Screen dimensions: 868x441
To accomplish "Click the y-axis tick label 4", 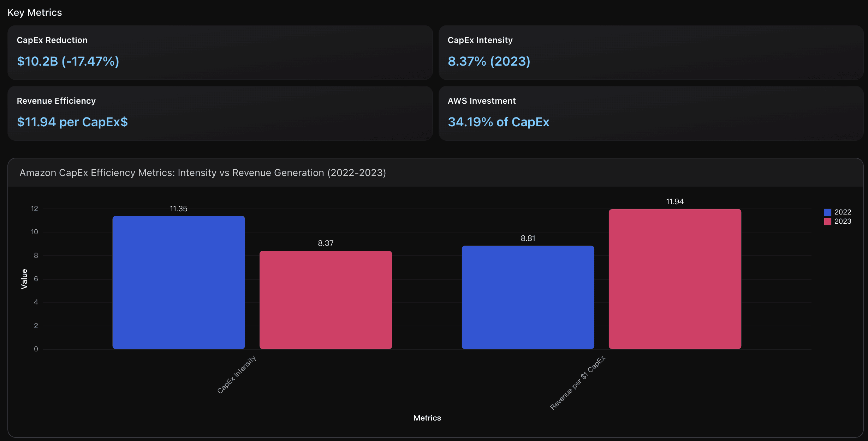I will [x=36, y=302].
